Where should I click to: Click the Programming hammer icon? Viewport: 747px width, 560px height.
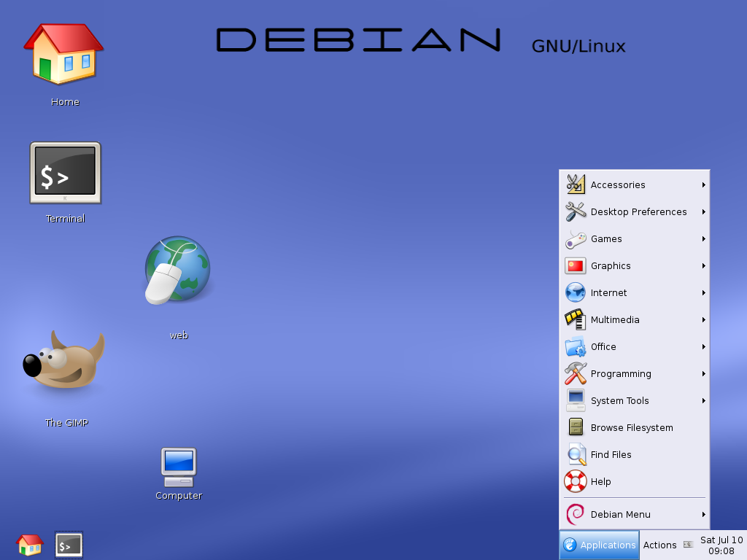[x=576, y=373]
